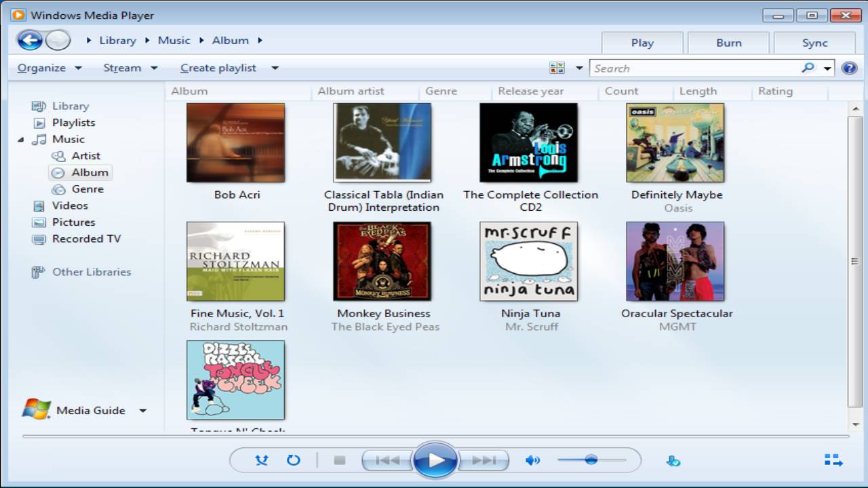Select the Dizzee Rascal album cover

pos(235,380)
